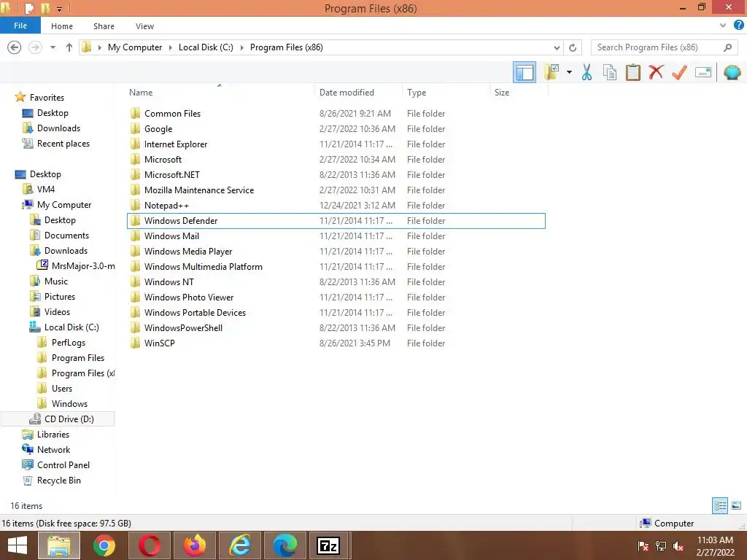Click the Cut scissors icon
This screenshot has width=747, height=560.
click(x=587, y=72)
